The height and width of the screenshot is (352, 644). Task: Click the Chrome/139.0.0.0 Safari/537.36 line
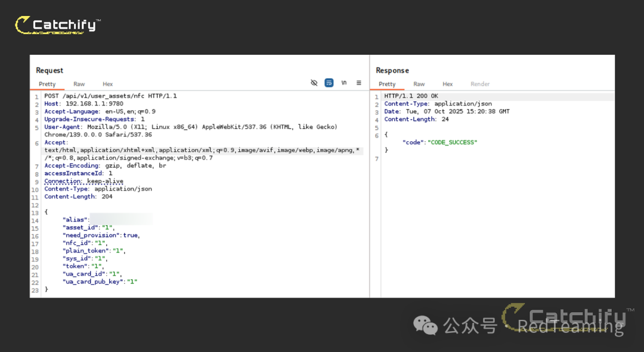[98, 135]
